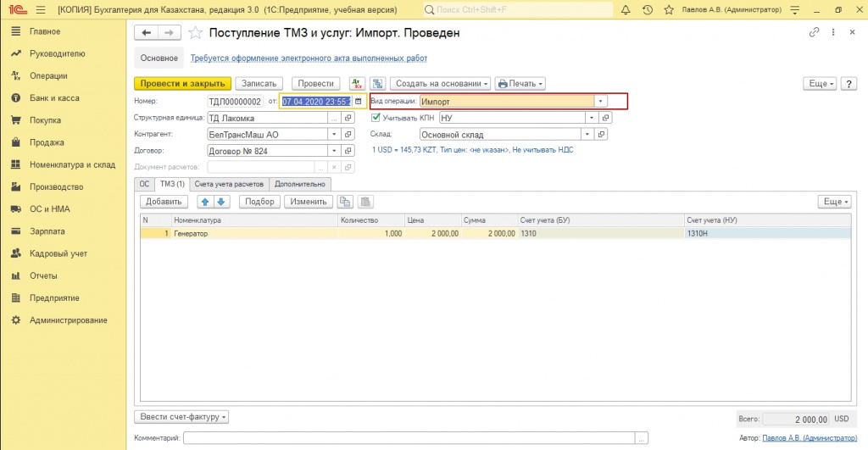This screenshot has width=868, height=450.
Task: Switch to ОС tab
Action: coord(144,184)
